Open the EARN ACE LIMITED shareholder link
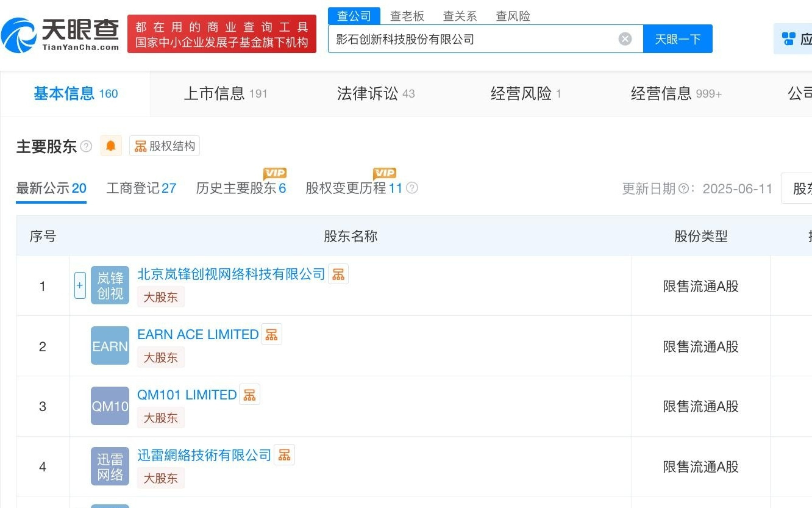 click(196, 334)
